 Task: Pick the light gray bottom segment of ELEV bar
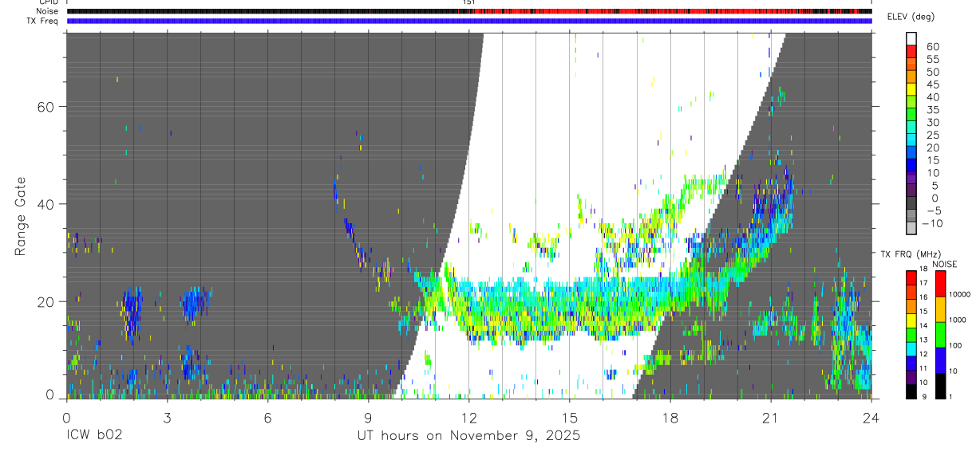tap(912, 228)
